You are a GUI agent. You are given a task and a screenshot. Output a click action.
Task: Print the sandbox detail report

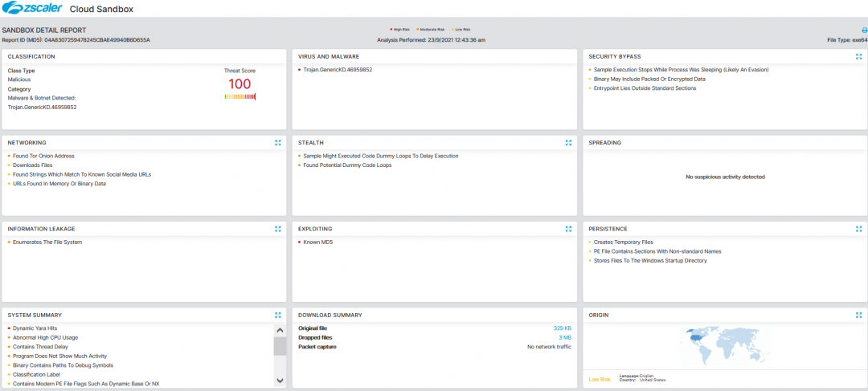(x=864, y=31)
